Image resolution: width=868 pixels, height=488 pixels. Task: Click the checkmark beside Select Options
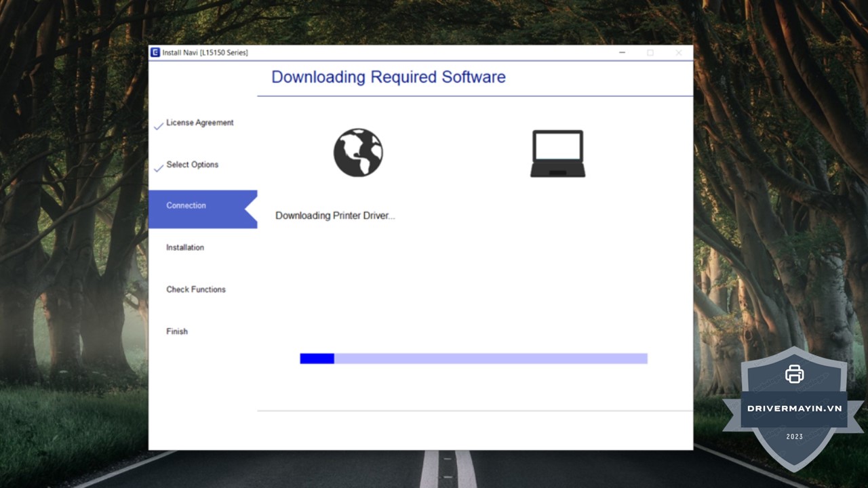coord(159,168)
